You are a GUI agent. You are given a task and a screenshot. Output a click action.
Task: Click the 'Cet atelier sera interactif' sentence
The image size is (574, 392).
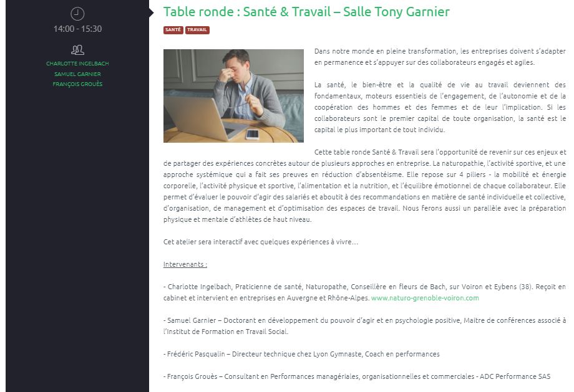pos(261,242)
